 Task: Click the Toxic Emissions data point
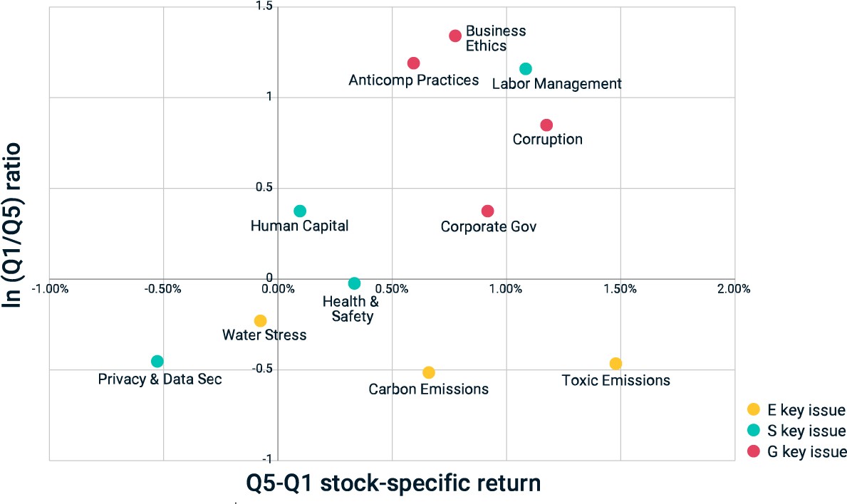pos(615,364)
